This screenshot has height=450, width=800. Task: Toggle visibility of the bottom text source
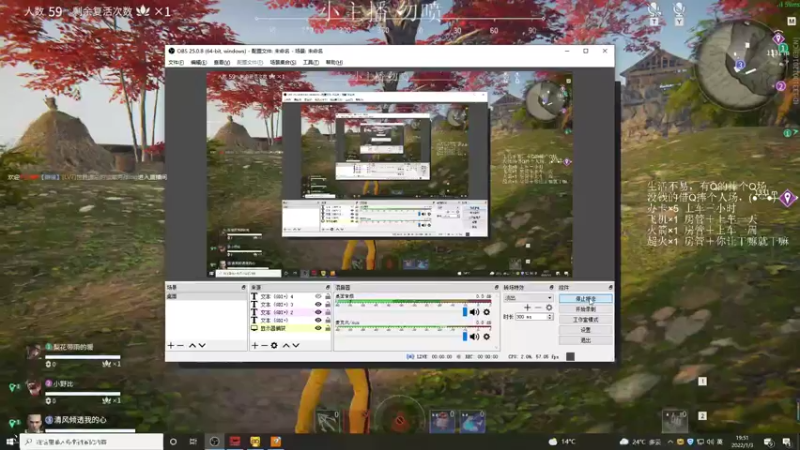tap(318, 320)
